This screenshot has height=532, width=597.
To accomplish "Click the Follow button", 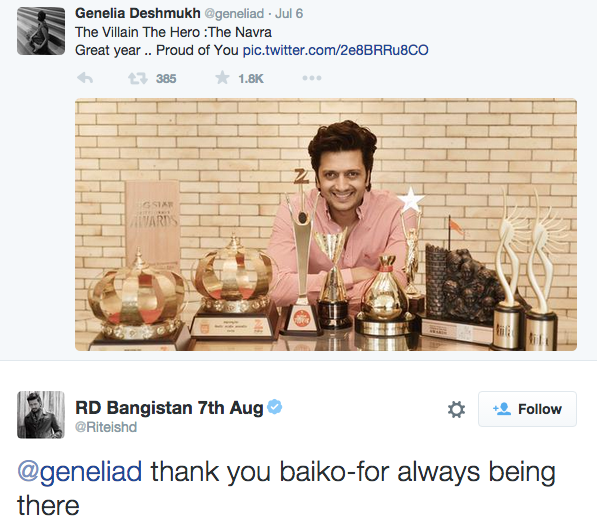I will point(527,409).
